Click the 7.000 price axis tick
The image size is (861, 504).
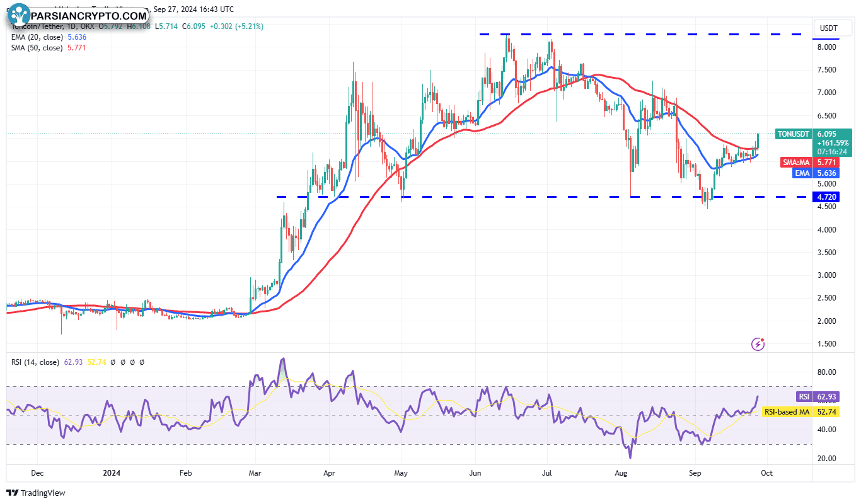coord(826,93)
